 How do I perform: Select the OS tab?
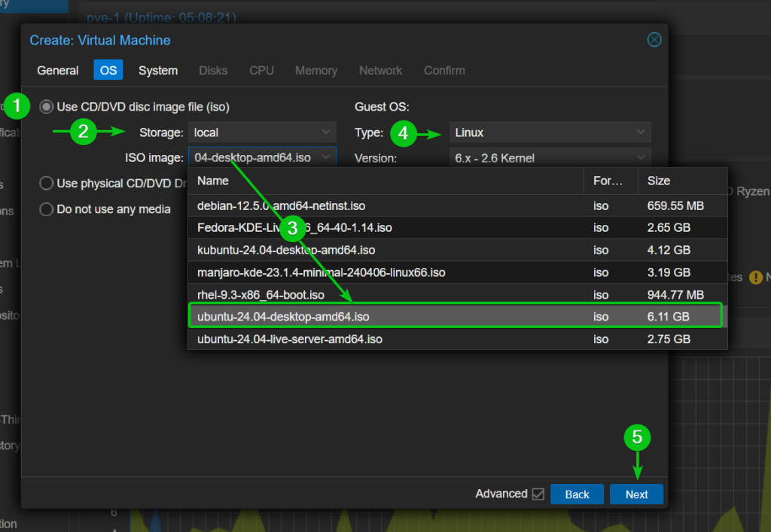(x=108, y=70)
